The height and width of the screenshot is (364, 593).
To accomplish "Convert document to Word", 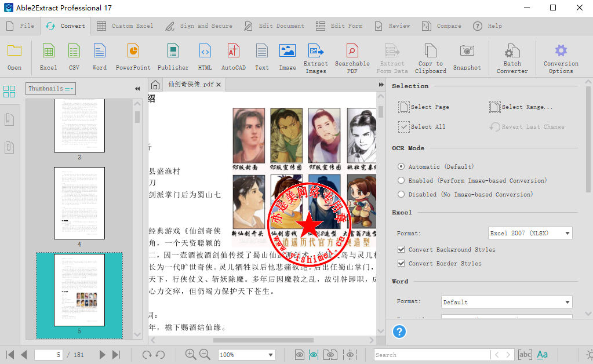I will pyautogui.click(x=100, y=57).
